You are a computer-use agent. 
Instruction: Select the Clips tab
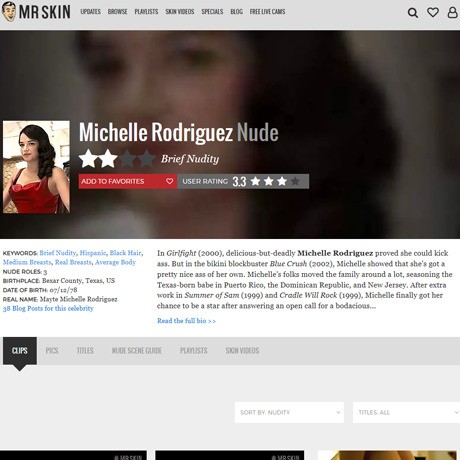pos(20,351)
